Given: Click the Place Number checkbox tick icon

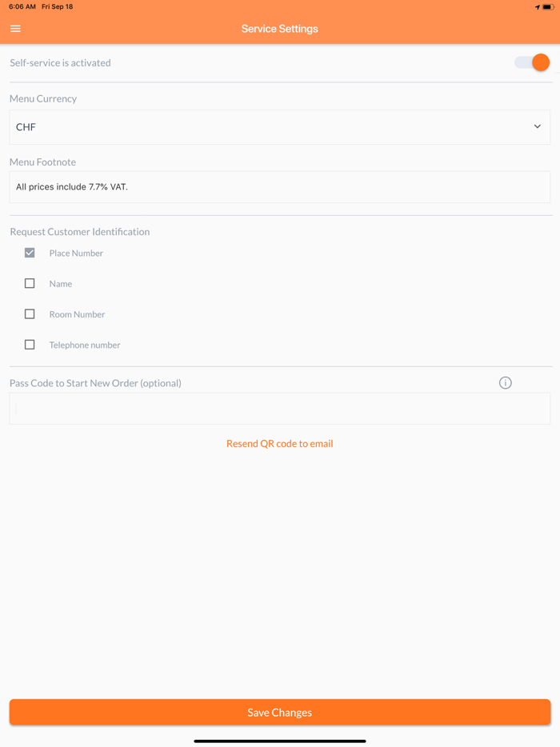Looking at the screenshot, I should coord(30,252).
